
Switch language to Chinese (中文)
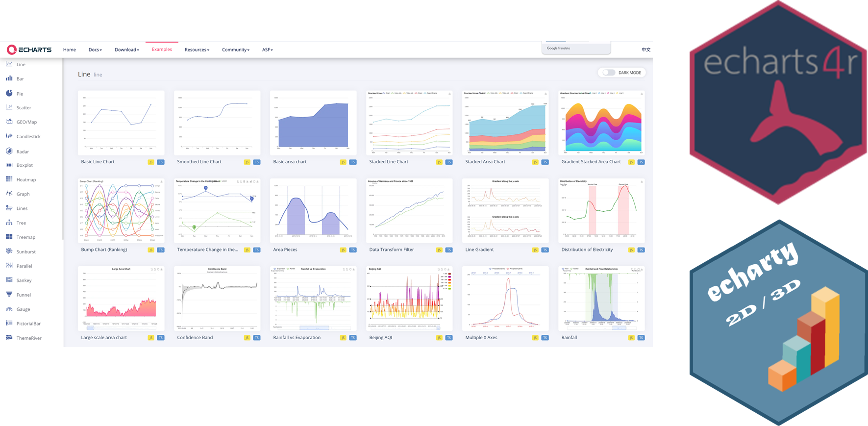click(x=646, y=50)
